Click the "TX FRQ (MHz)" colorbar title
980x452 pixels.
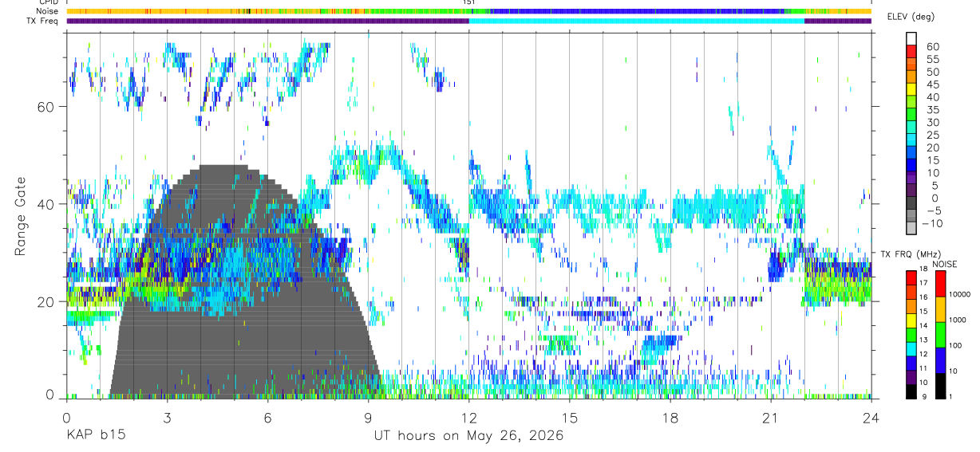click(911, 254)
